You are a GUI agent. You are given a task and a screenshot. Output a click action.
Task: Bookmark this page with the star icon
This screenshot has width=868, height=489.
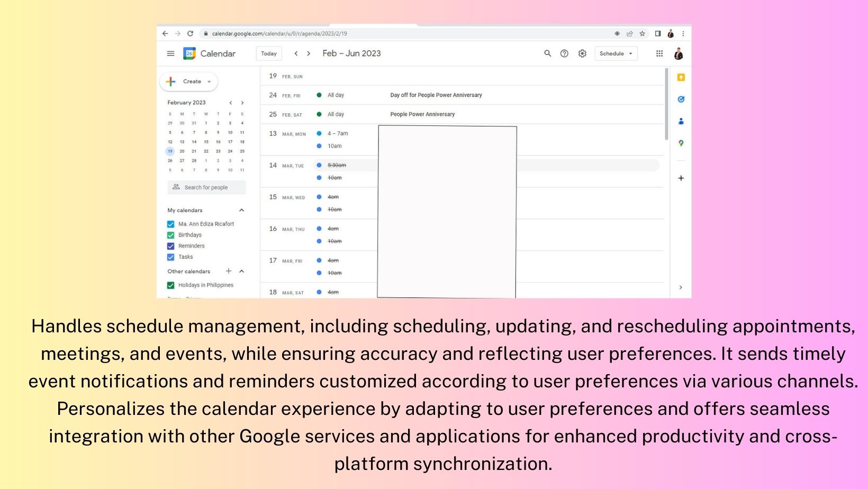click(x=643, y=33)
